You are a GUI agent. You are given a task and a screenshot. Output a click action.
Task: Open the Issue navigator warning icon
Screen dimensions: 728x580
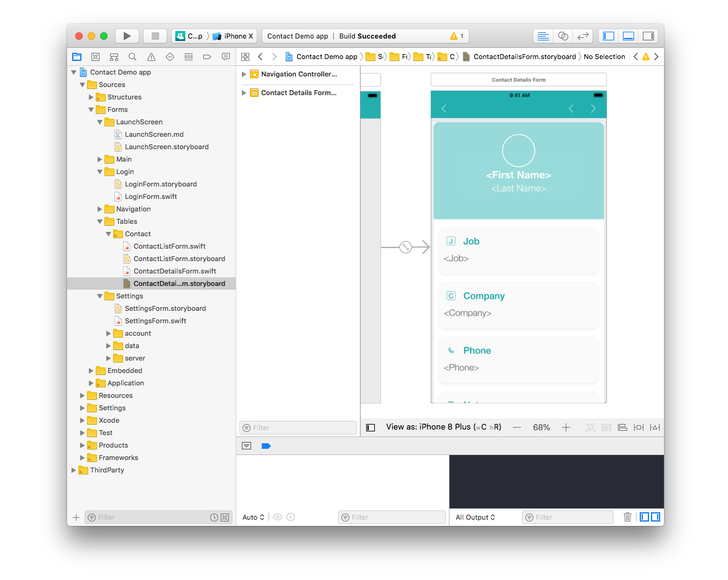pos(151,57)
